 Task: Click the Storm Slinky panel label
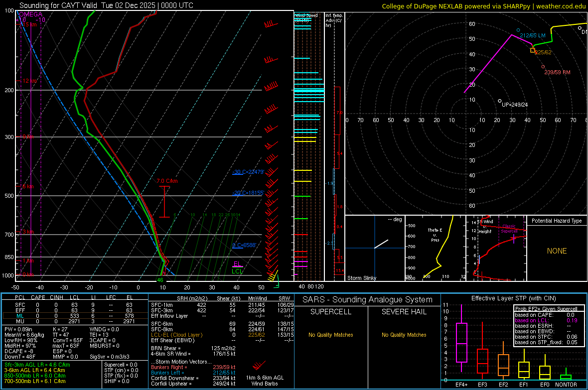361,278
